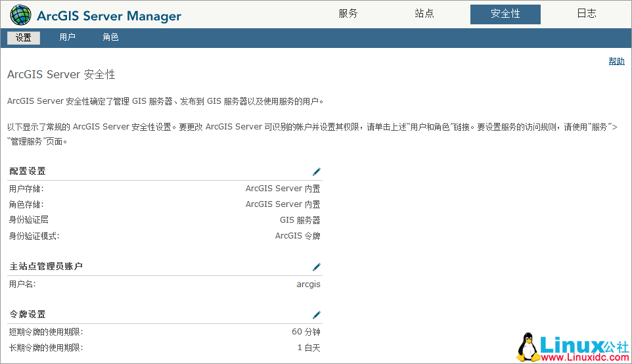Click the ArcGIS Server Manager title text
The image size is (632, 364).
tap(109, 16)
